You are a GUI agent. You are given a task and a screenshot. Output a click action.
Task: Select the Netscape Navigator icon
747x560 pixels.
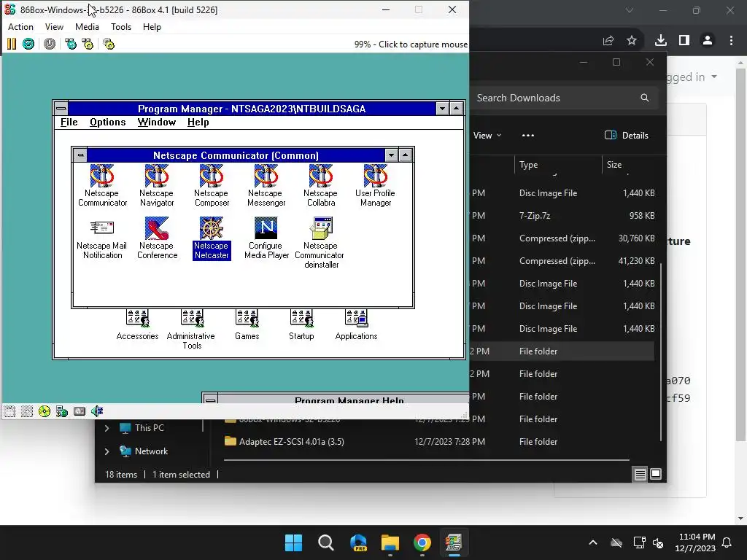tap(157, 185)
